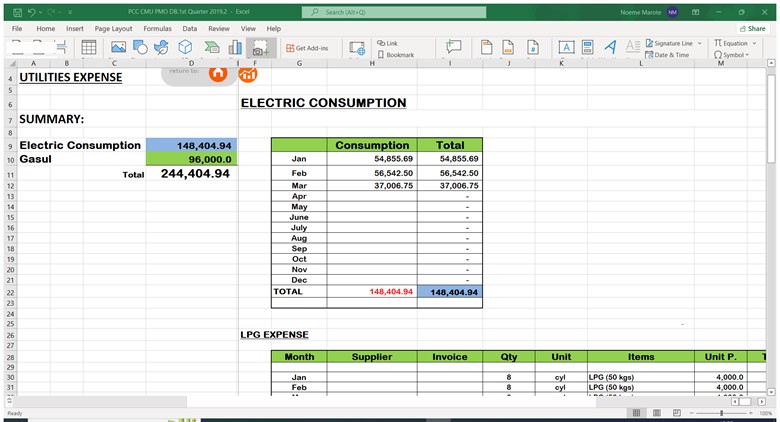780x422 pixels.
Task: Click the Select All corner triangle
Action: pyautogui.click(x=12, y=63)
